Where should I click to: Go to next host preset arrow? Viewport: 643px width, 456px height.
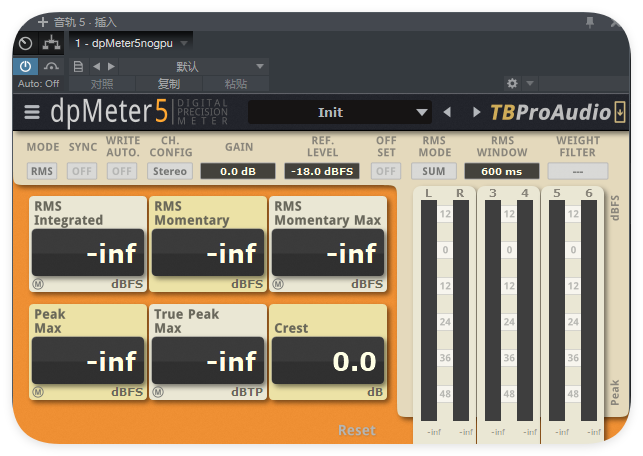(x=111, y=66)
